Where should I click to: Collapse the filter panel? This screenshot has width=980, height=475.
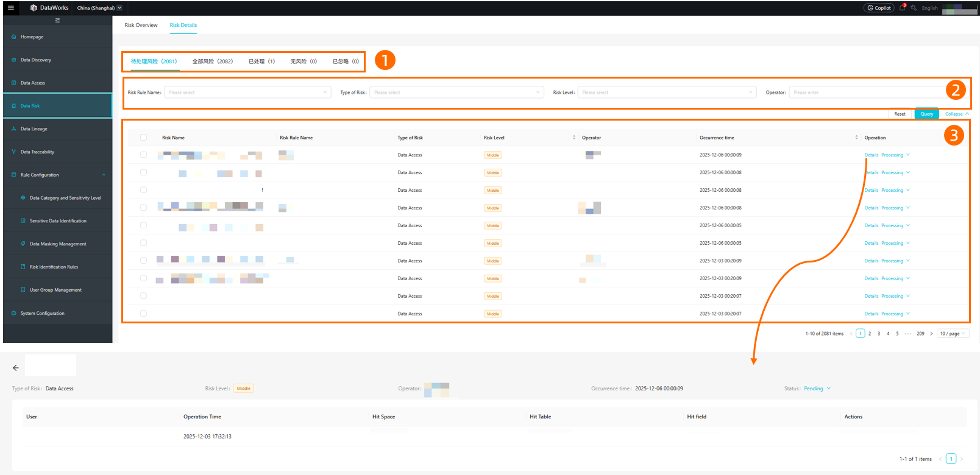point(957,114)
